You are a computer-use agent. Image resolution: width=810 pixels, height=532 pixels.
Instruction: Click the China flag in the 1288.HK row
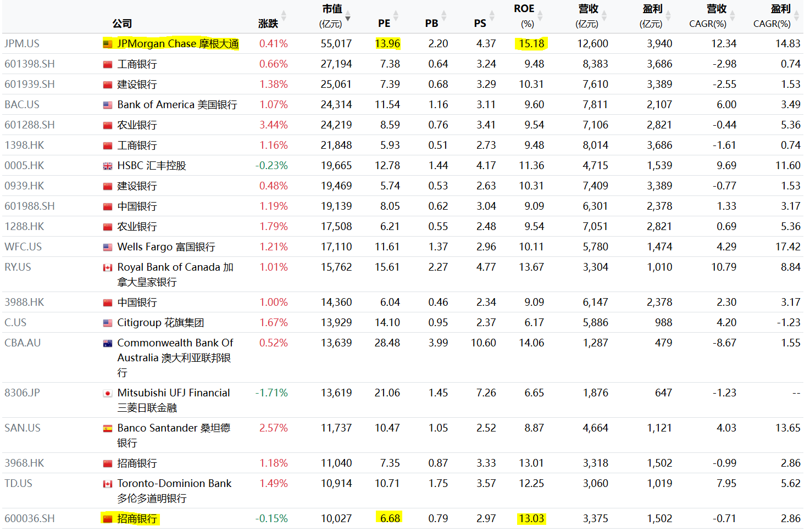[x=108, y=227]
